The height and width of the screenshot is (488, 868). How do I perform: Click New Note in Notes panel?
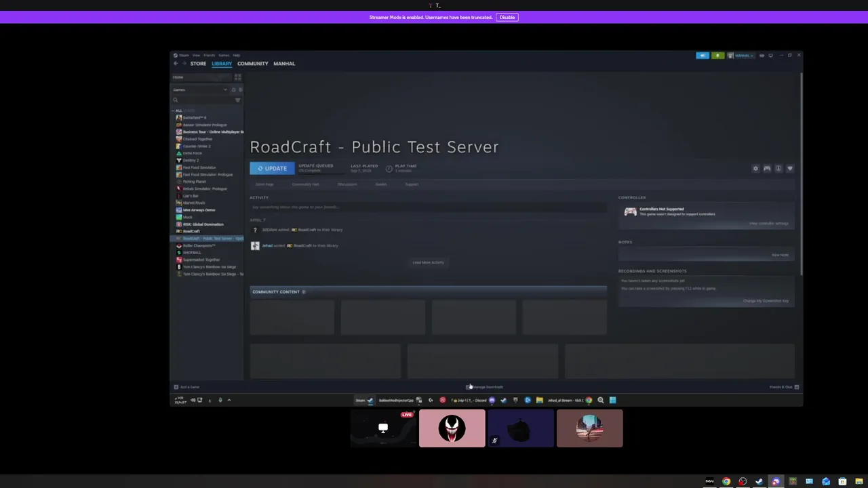pyautogui.click(x=780, y=255)
